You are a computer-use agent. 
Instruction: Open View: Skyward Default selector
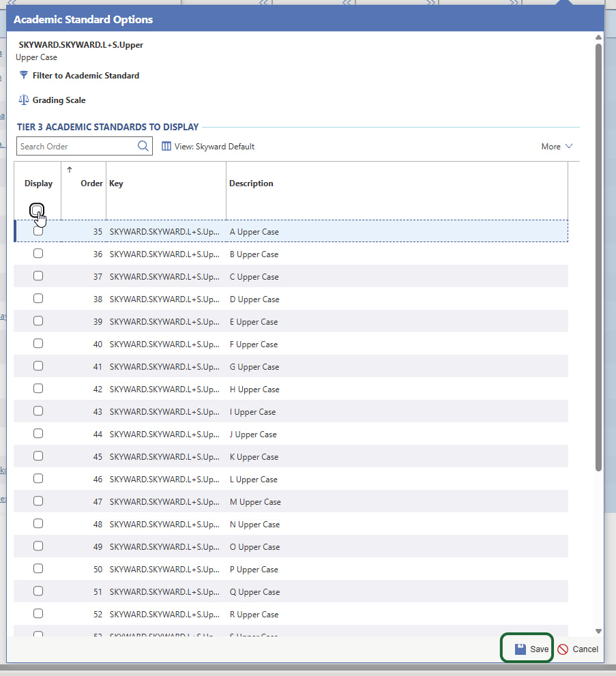pos(208,146)
